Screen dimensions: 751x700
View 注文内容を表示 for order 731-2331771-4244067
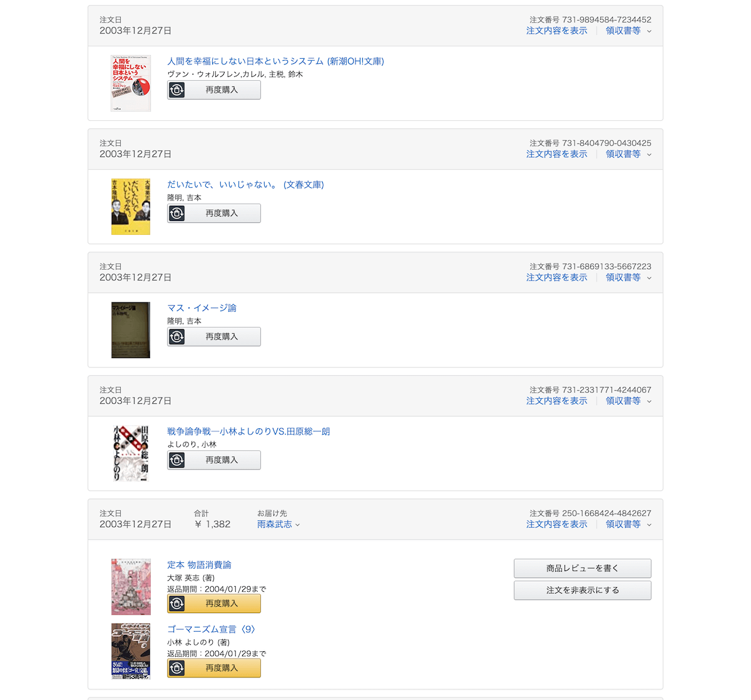coord(556,401)
